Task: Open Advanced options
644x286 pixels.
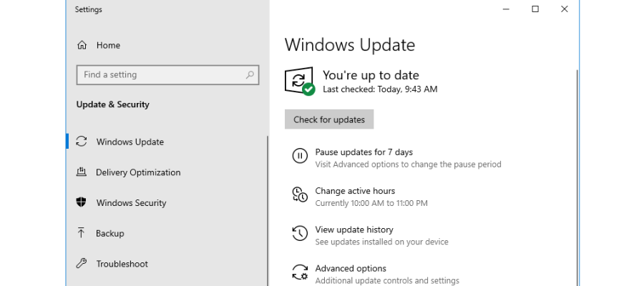Action: tap(351, 268)
